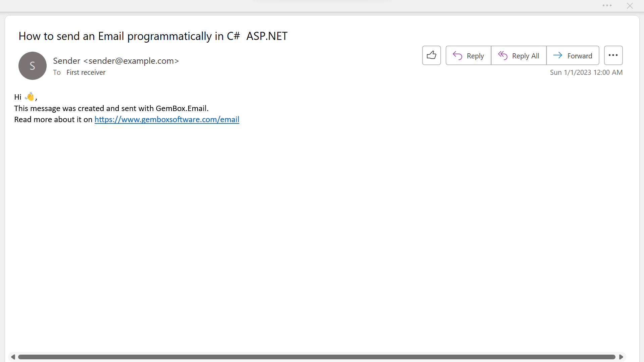Click the waving hand emoji
This screenshot has width=644, height=362.
point(30,97)
